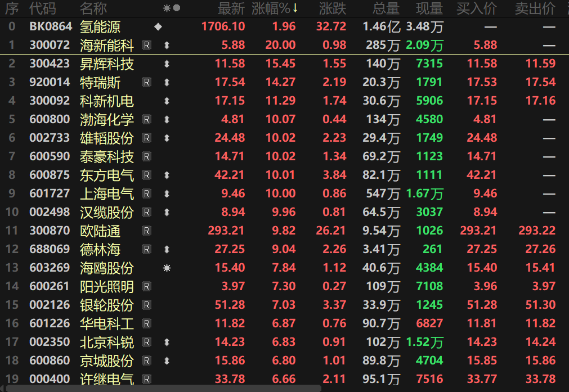Viewport: 569px width, 392px height.
Task: Click the R badge next to 海新能科
Action: (x=146, y=45)
